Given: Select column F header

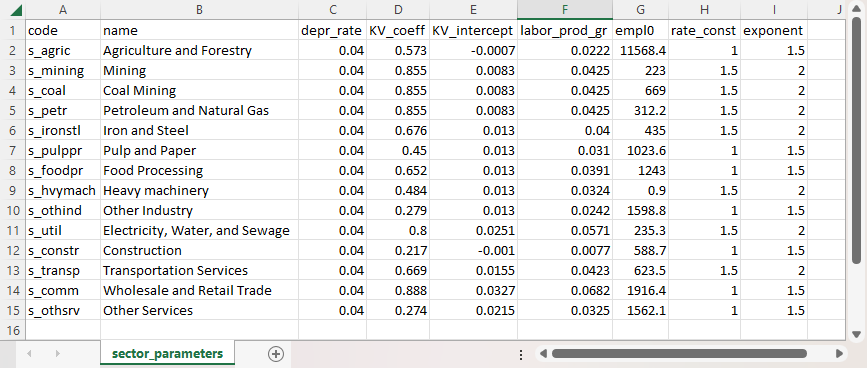Looking at the screenshot, I should pos(565,10).
